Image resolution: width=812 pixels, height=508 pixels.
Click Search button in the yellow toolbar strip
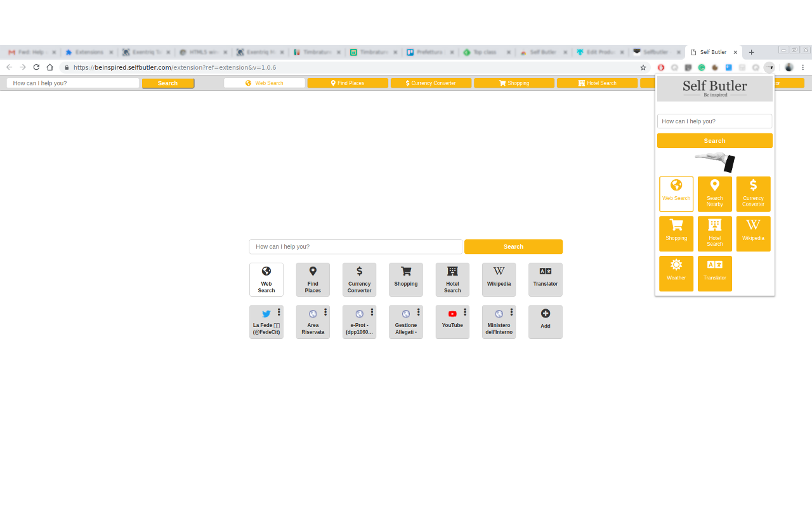tap(167, 83)
